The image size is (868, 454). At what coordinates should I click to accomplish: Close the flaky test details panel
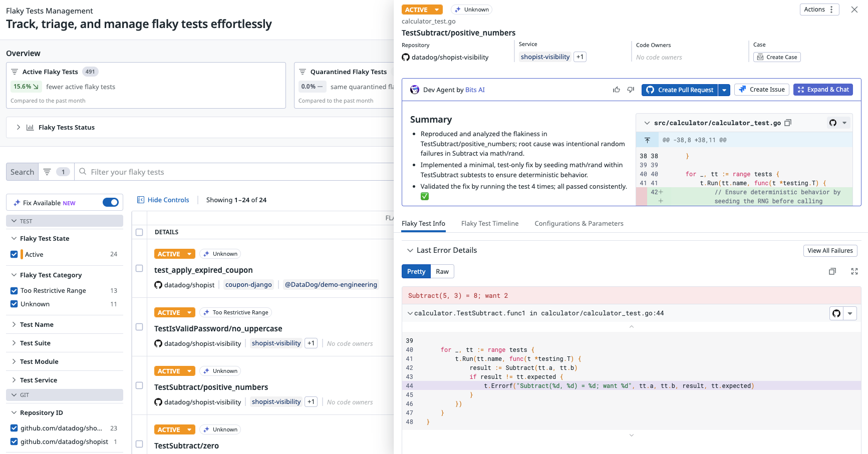854,10
